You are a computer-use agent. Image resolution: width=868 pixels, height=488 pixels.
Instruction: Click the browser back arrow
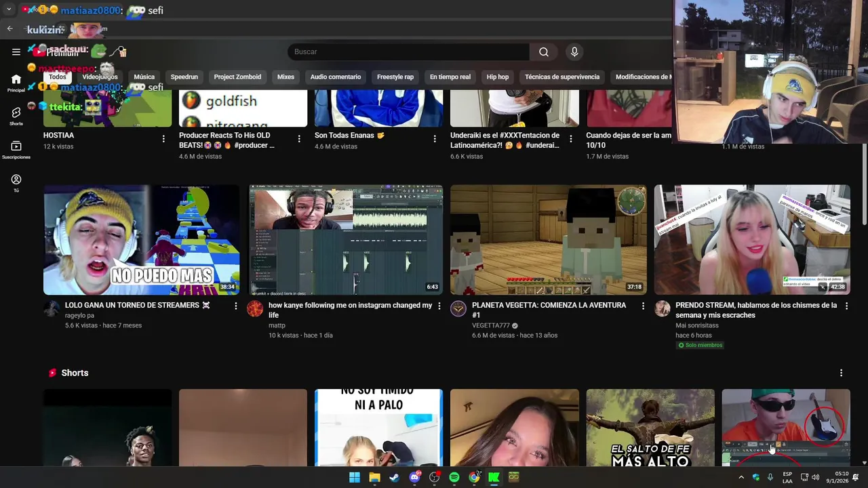9,28
